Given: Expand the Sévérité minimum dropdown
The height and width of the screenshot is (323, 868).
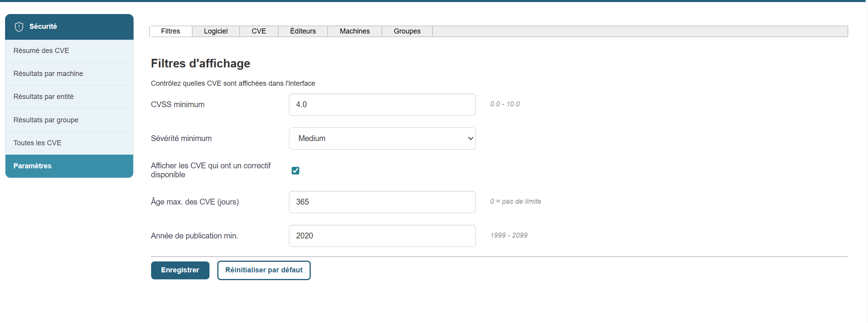Looking at the screenshot, I should pyautogui.click(x=382, y=138).
